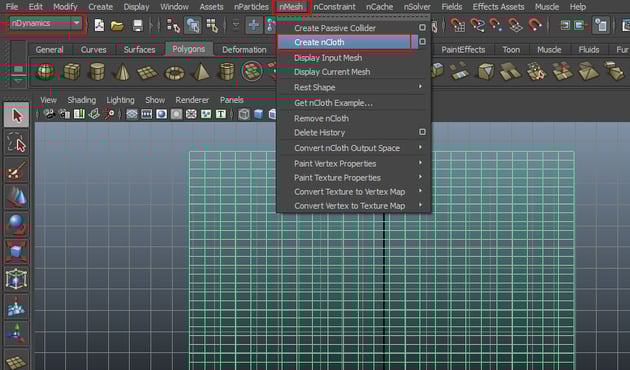Image resolution: width=630 pixels, height=370 pixels.
Task: Pick the Move tool in toolbox
Action: [16, 197]
